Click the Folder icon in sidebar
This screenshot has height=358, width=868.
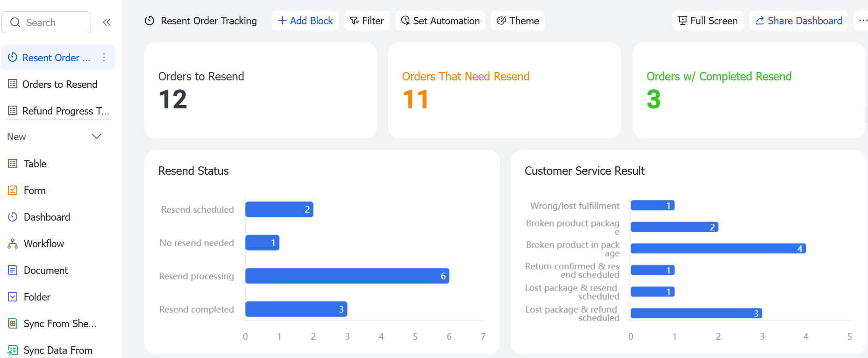click(x=13, y=297)
